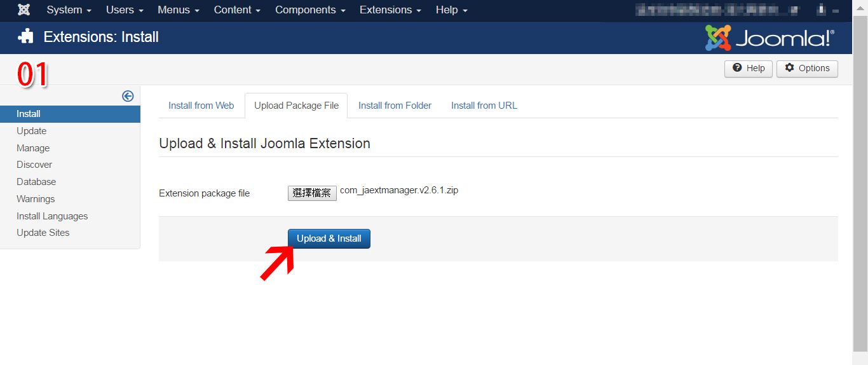Screen dimensions: 868x365
Task: Open the Components dropdown menu
Action: click(310, 10)
